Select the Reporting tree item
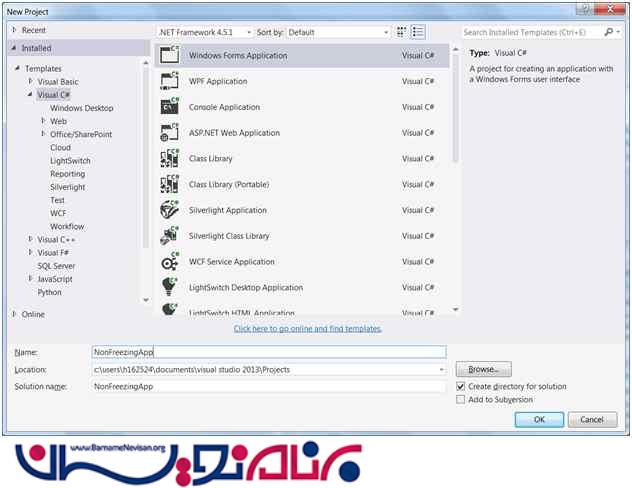Image resolution: width=632 pixels, height=488 pixels. pos(67,174)
